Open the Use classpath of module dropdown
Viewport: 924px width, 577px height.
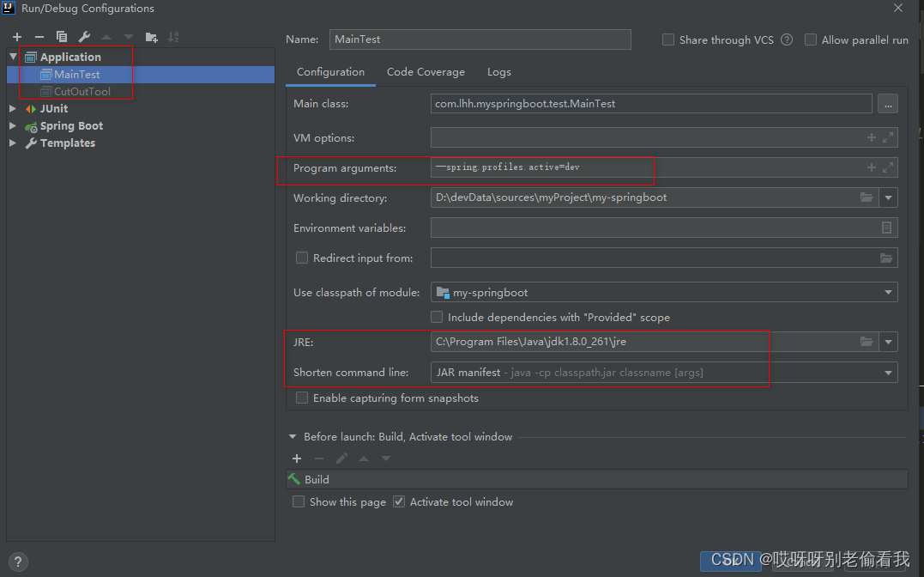click(888, 293)
